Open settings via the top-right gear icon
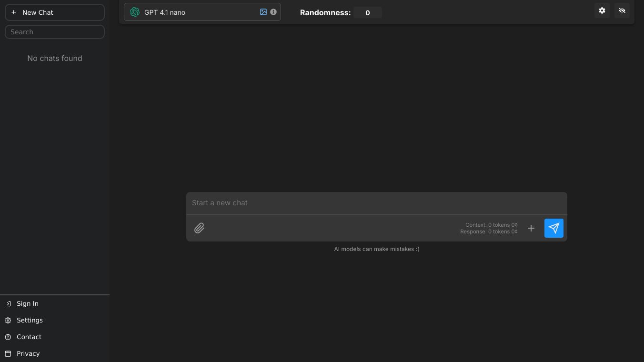 click(x=602, y=10)
